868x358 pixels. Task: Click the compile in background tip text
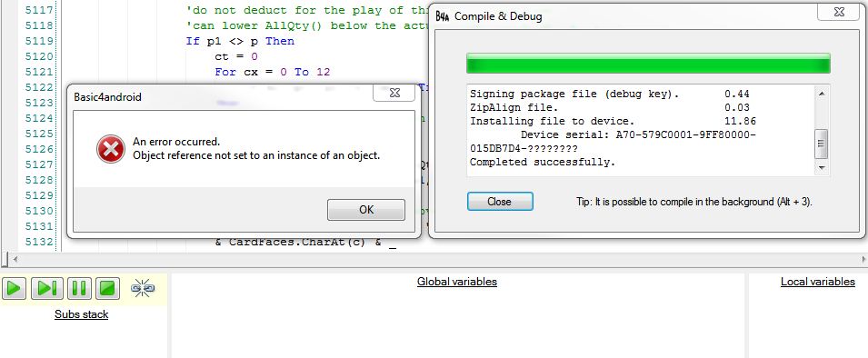[x=694, y=202]
